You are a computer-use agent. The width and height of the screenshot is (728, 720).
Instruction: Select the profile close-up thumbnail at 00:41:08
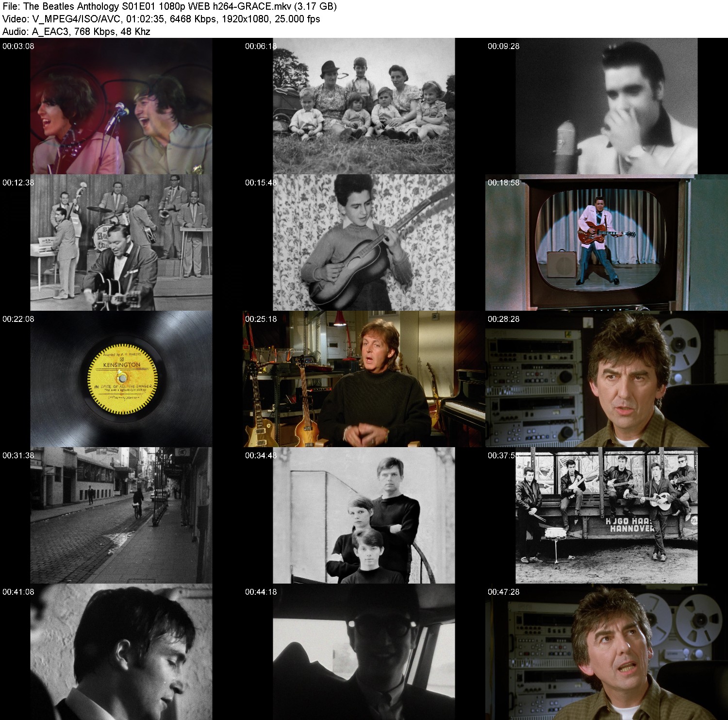point(121,652)
